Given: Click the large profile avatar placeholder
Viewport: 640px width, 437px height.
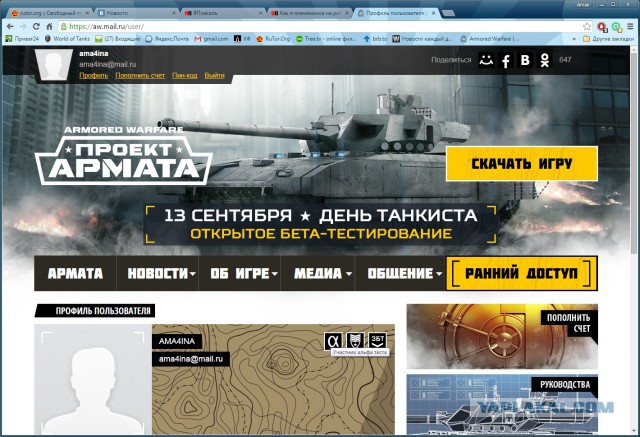Looking at the screenshot, I should [93, 379].
